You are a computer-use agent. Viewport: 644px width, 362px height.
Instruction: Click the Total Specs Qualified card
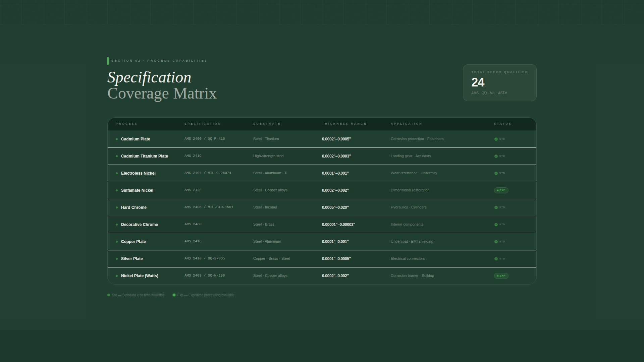point(499,83)
